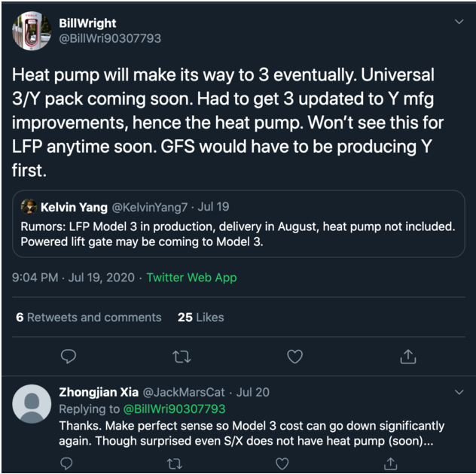Viewport: 476px width, 474px height.
Task: Click Replying to @BillWri90307793 mention
Action: (x=174, y=409)
